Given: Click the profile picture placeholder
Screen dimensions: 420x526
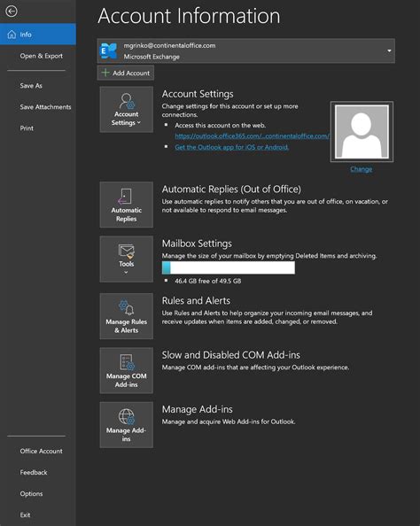Looking at the screenshot, I should (362, 131).
